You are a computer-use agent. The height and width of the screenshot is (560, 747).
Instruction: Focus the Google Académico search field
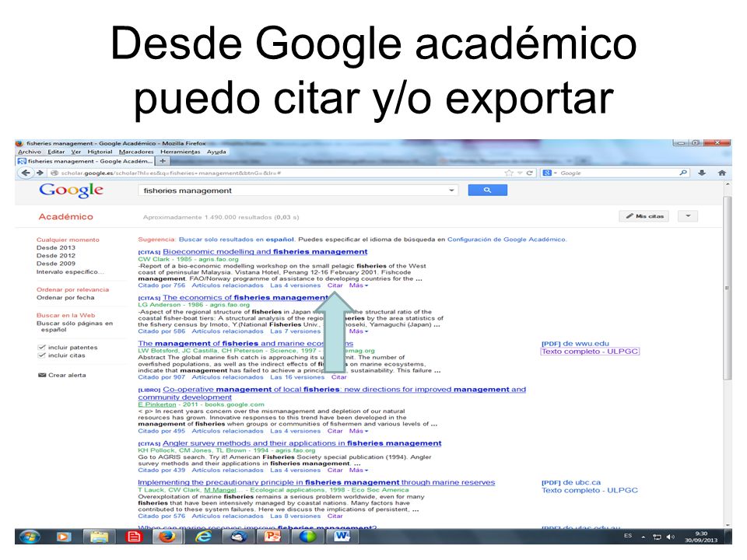pyautogui.click(x=298, y=191)
